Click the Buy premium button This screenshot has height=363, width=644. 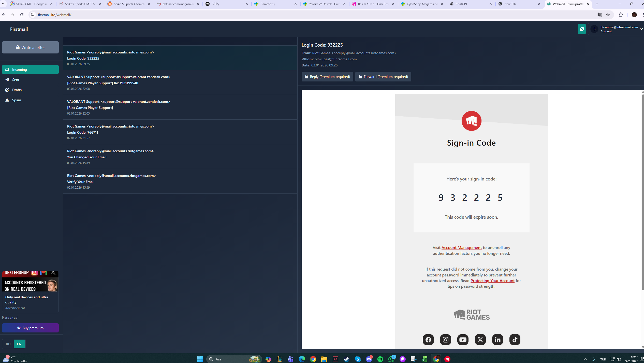click(30, 328)
